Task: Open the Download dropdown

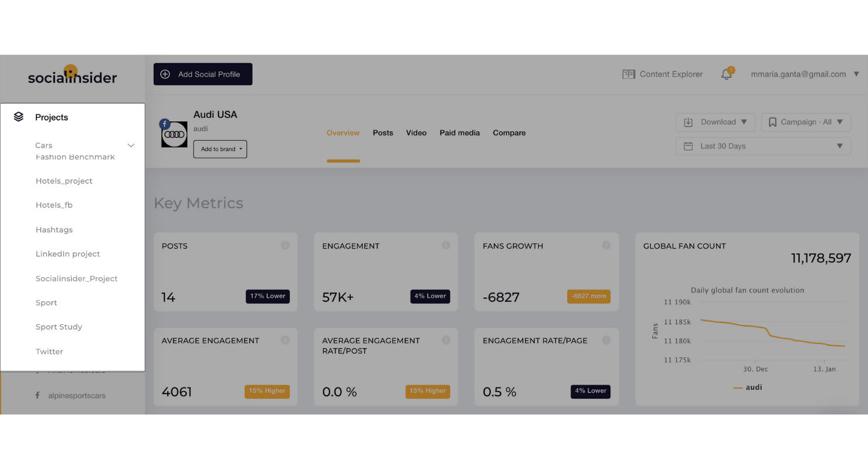Action: 717,122
